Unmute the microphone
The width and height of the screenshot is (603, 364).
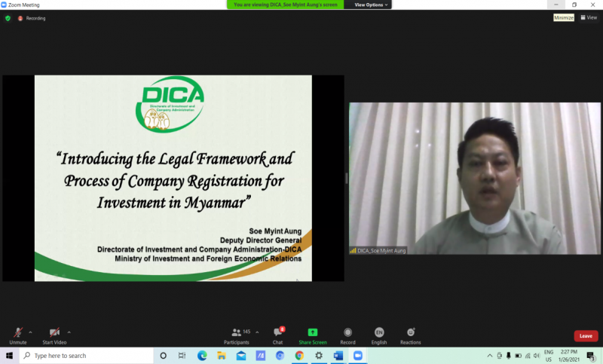[17, 334]
